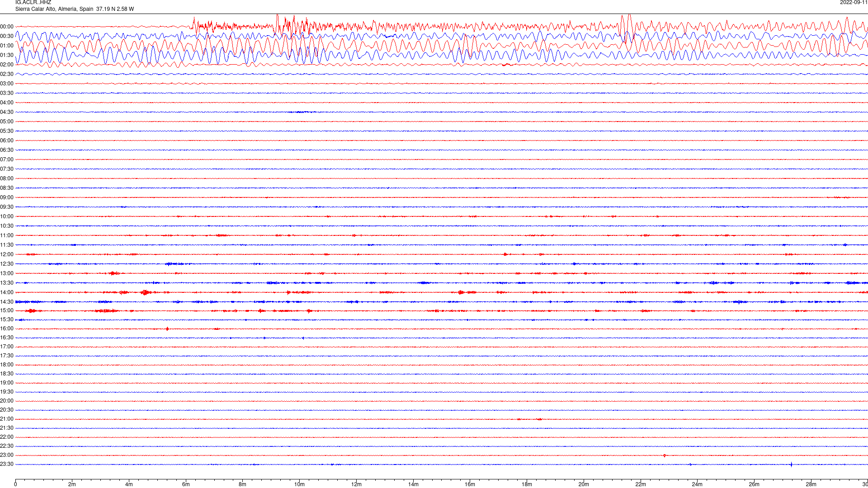
Task: Click the 24m tick on the time axis
Action: click(x=697, y=484)
